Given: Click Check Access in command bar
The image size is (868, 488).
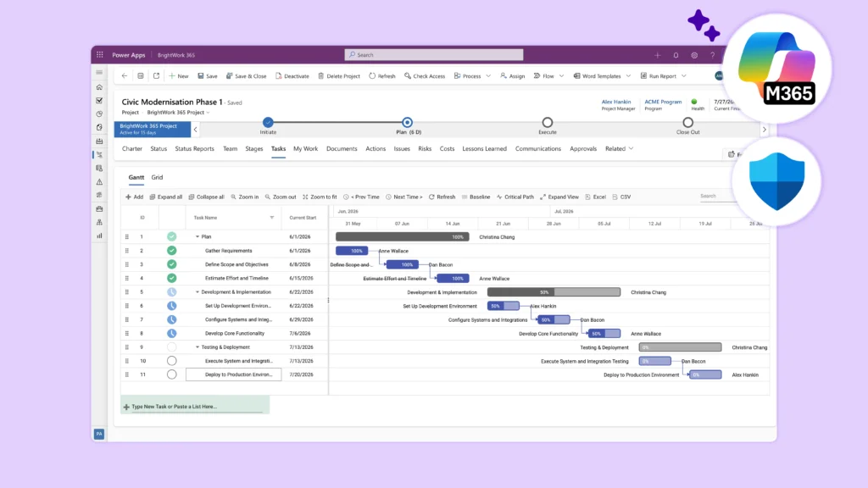Looking at the screenshot, I should tap(425, 75).
